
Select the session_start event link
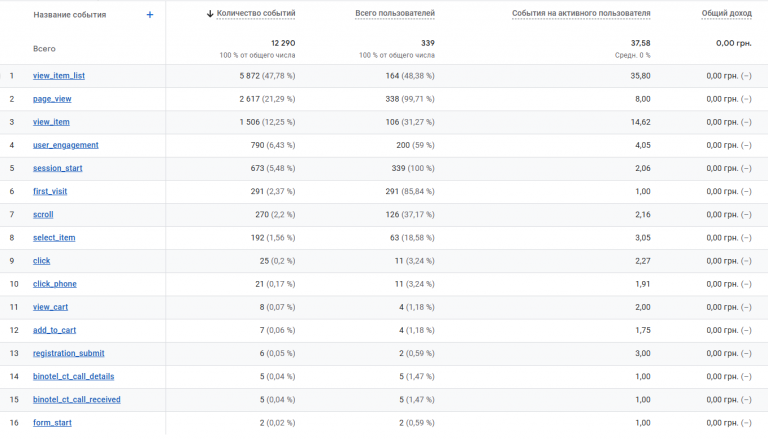(x=58, y=168)
